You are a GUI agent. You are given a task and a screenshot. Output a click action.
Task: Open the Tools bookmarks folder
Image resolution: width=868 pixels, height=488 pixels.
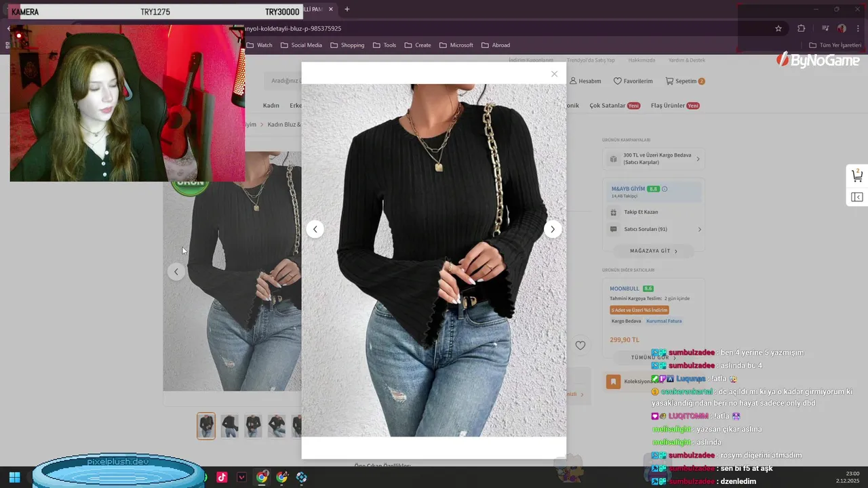click(384, 45)
